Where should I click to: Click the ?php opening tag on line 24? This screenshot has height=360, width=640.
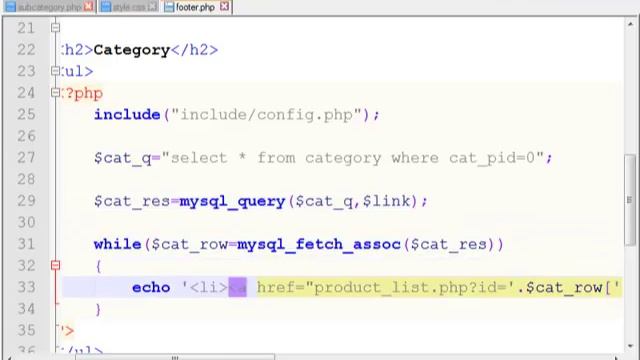83,93
